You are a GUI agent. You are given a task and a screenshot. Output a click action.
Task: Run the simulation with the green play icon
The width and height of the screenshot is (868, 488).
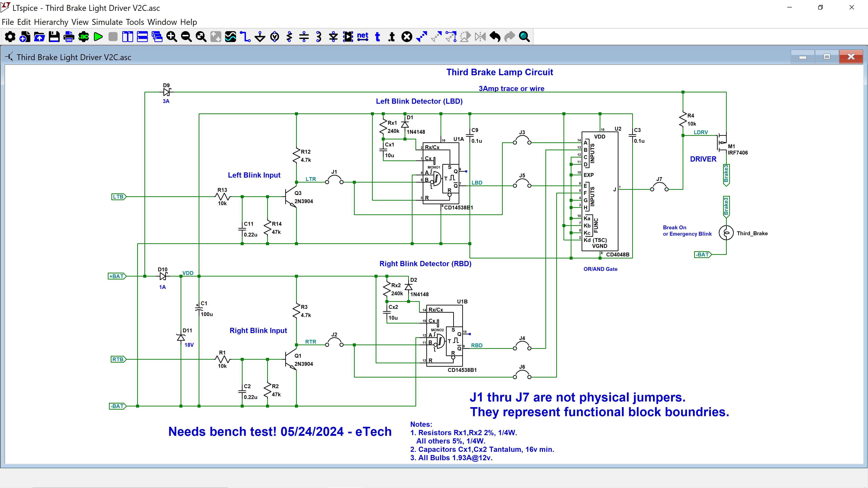(x=98, y=37)
